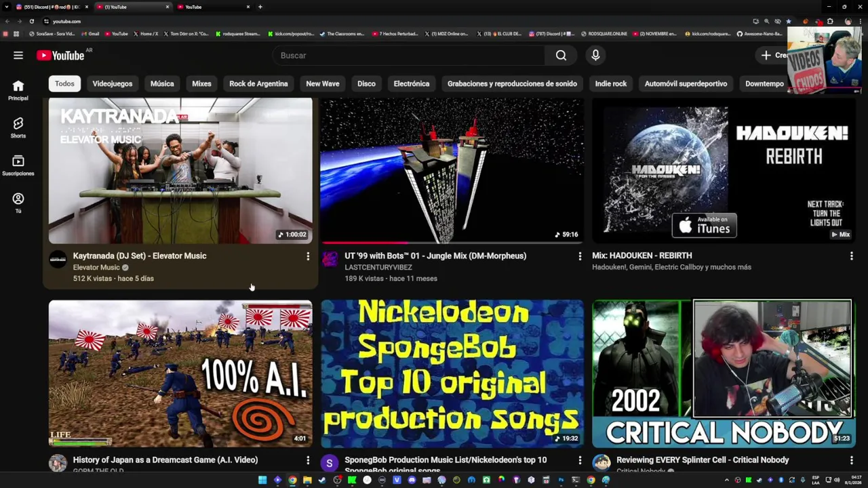Select the Downtempo filter chip
The image size is (868, 488).
(764, 84)
